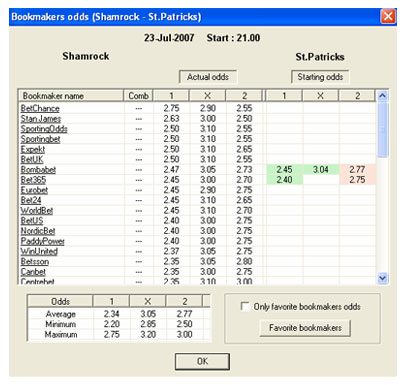The height and width of the screenshot is (385, 405).
Task: Click the St.Patricks team name
Action: point(320,57)
